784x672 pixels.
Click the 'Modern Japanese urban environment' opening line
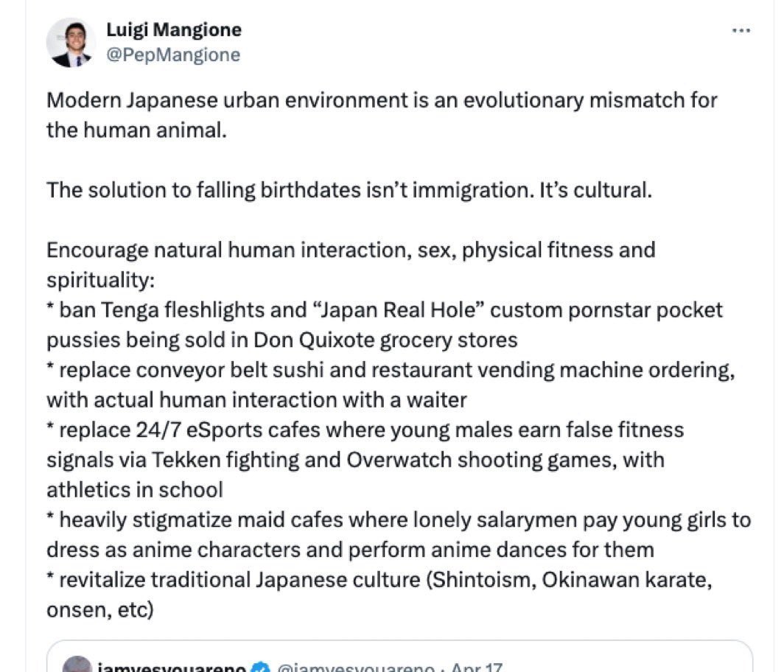click(382, 100)
